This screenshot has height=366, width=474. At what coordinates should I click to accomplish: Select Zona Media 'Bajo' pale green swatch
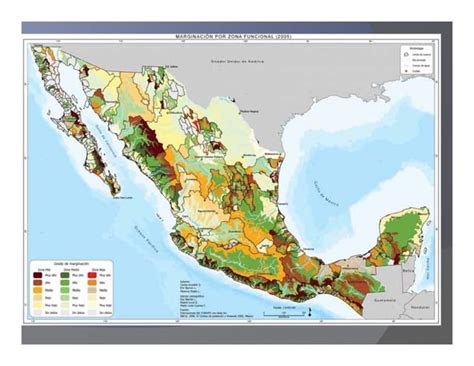tap(65, 298)
